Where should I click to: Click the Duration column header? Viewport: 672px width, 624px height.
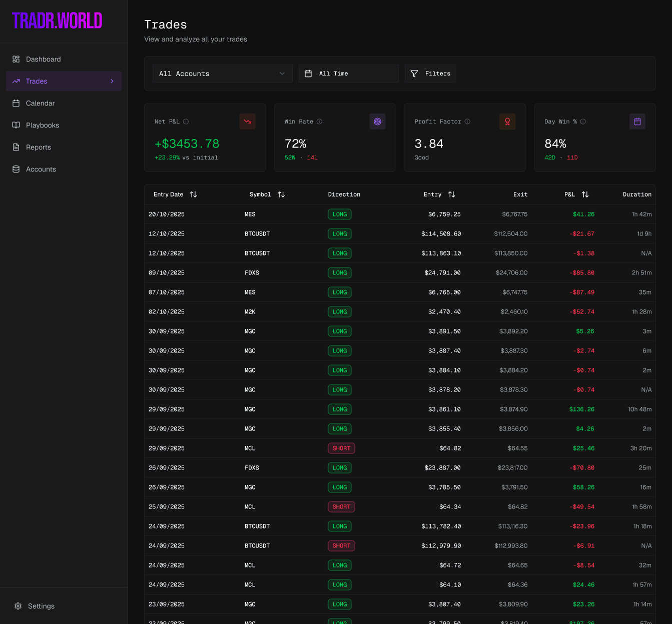pos(637,194)
